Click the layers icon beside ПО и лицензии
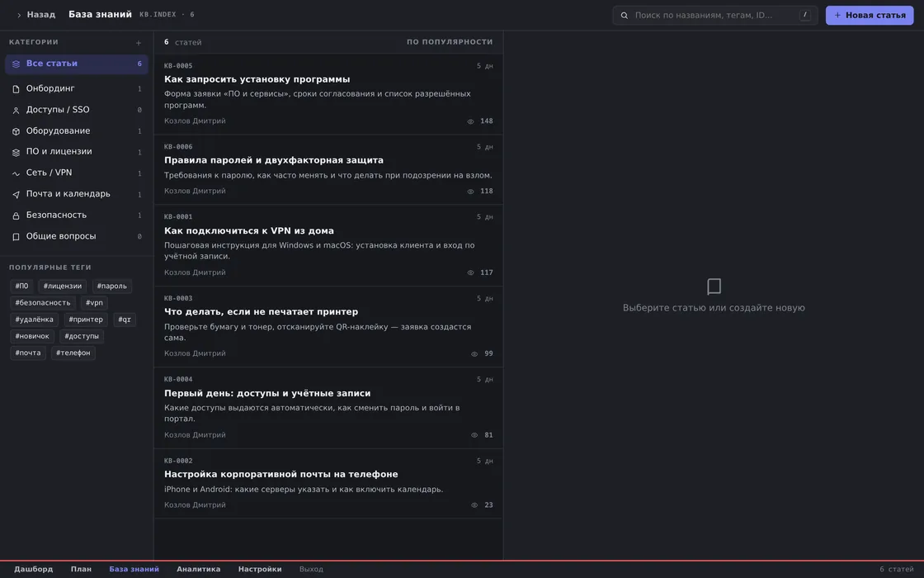The height and width of the screenshot is (578, 924). click(x=16, y=152)
